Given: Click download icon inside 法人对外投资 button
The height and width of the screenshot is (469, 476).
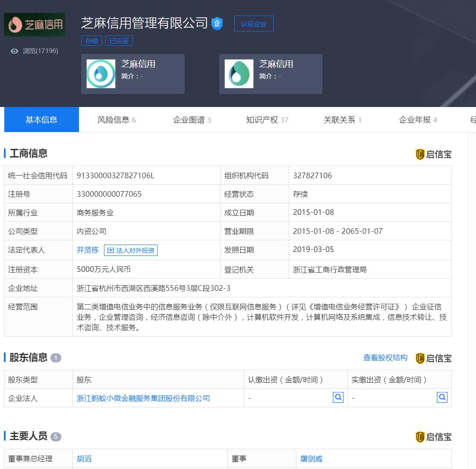Looking at the screenshot, I should pyautogui.click(x=110, y=250).
